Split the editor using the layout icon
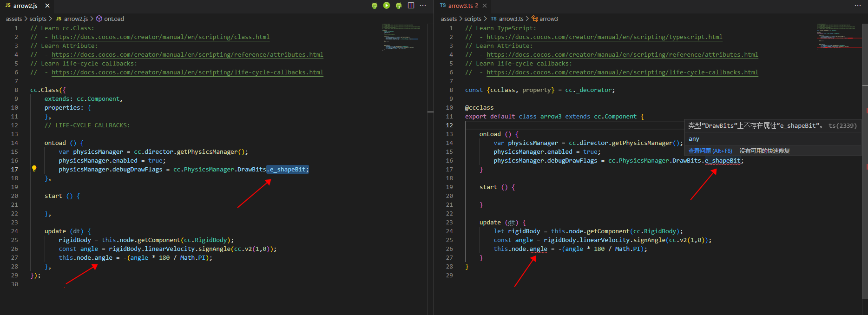The width and height of the screenshot is (868, 315). pyautogui.click(x=411, y=6)
